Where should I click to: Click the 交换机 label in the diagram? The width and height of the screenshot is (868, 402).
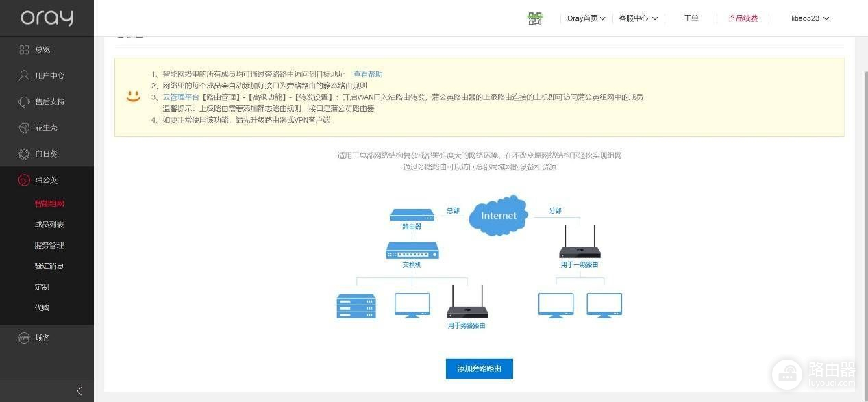(x=412, y=264)
